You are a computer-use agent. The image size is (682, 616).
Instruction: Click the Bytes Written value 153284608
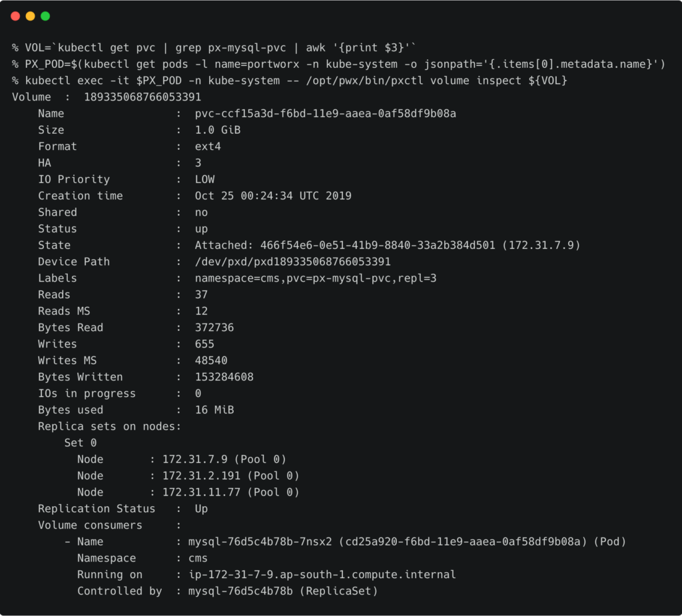point(224,377)
